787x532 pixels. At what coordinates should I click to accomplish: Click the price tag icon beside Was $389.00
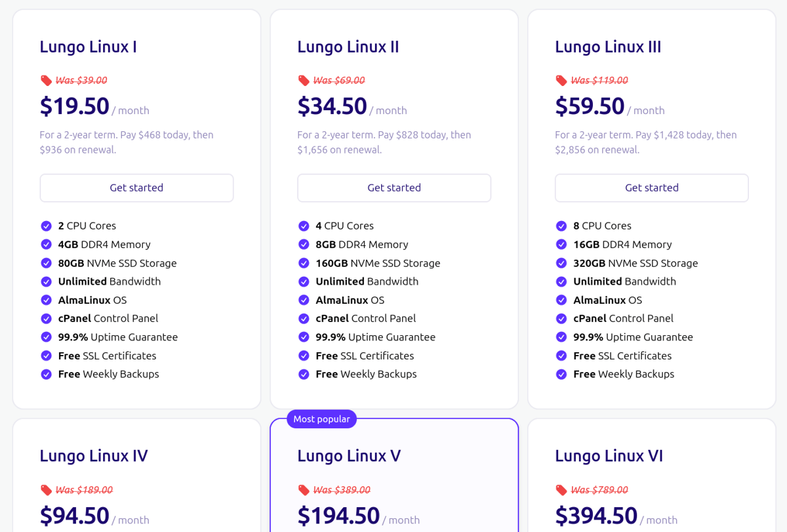point(304,490)
